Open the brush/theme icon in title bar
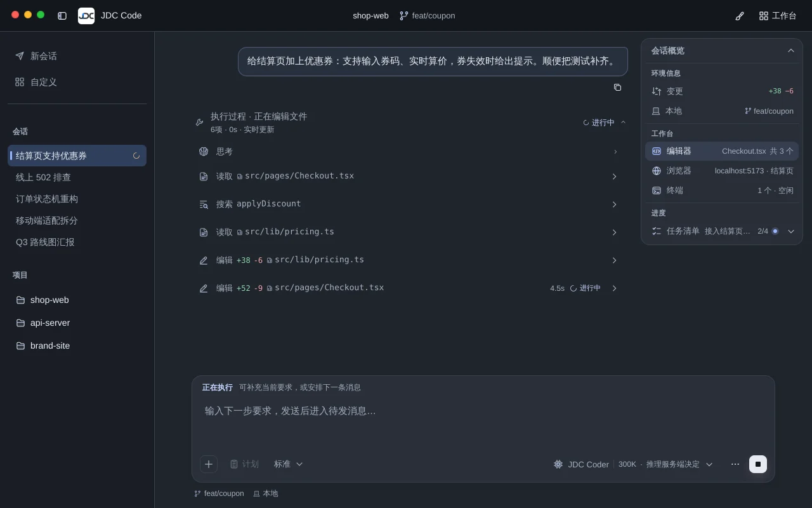 (740, 16)
